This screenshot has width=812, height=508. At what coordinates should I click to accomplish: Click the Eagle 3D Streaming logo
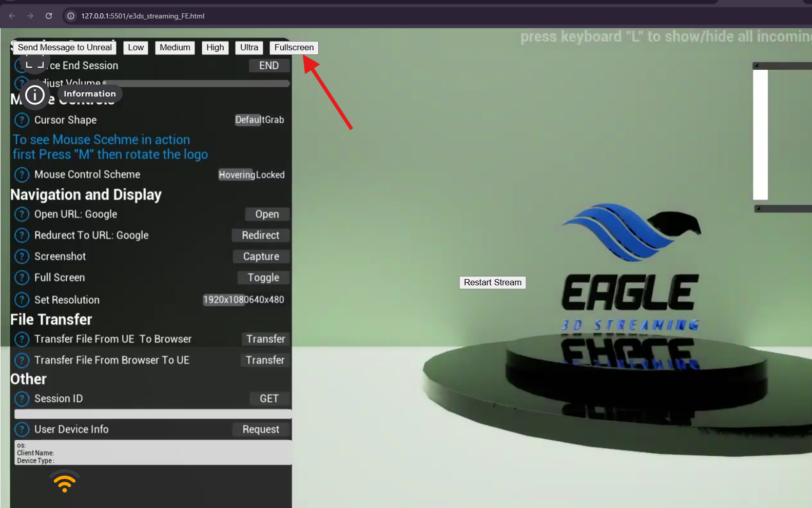tap(631, 267)
